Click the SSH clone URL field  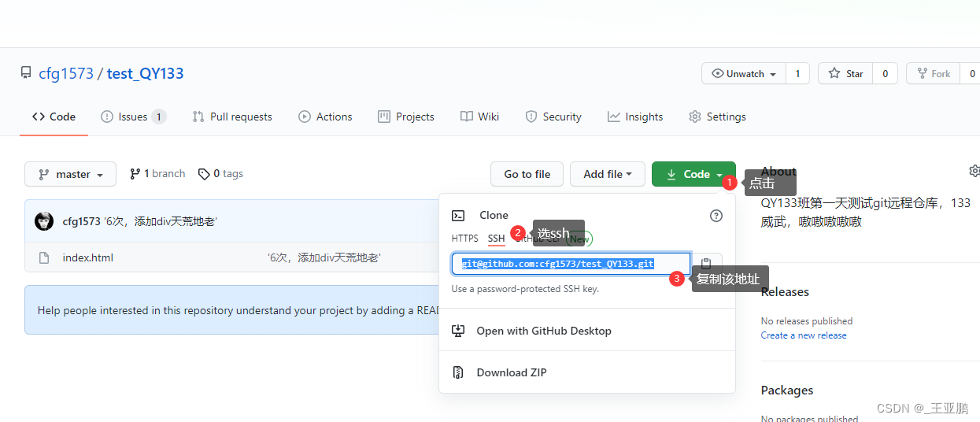[571, 264]
